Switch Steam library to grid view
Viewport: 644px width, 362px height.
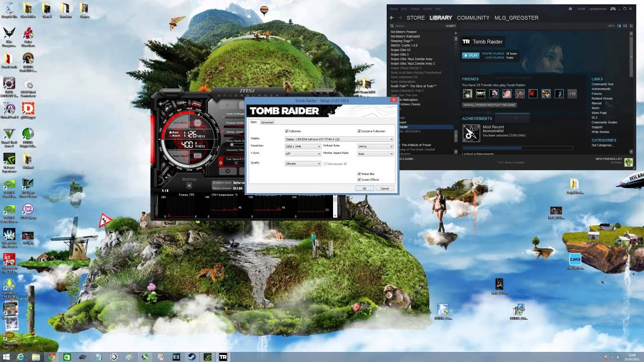[631, 26]
